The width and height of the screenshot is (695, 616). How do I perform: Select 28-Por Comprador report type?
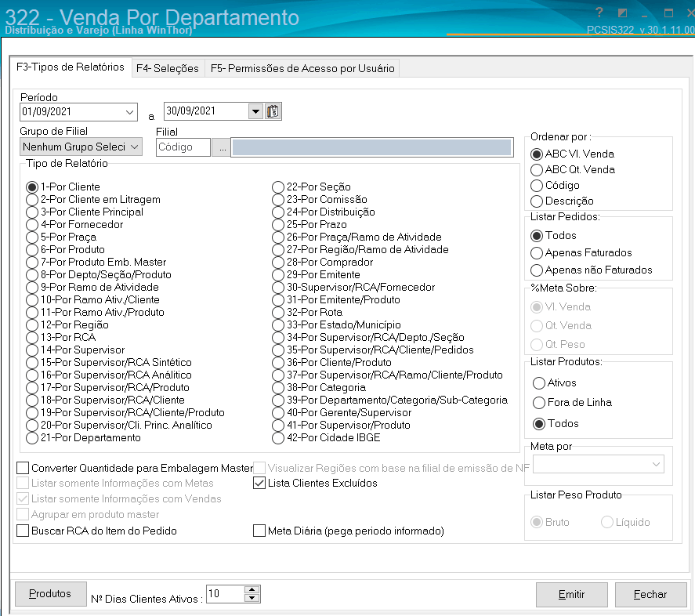[278, 263]
